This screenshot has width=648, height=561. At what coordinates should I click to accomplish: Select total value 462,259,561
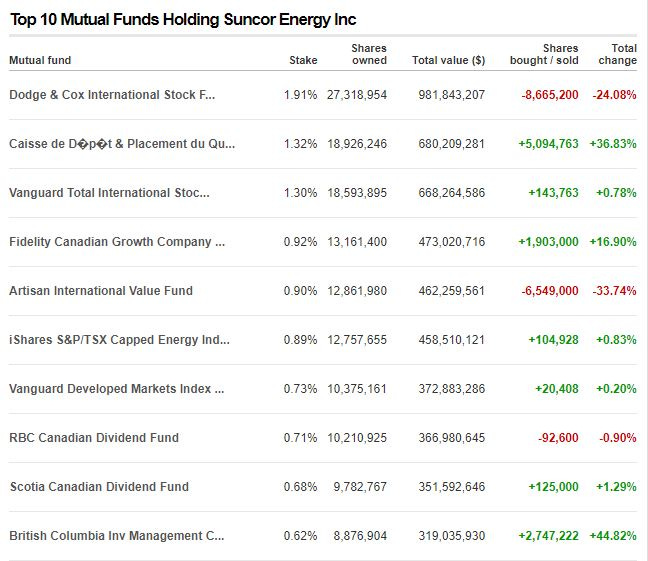(x=451, y=291)
